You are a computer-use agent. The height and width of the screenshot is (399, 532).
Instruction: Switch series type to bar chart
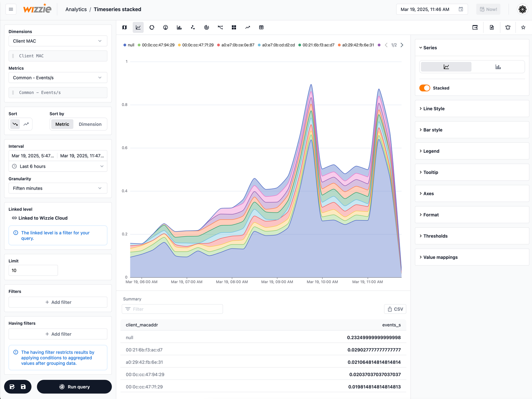[498, 67]
